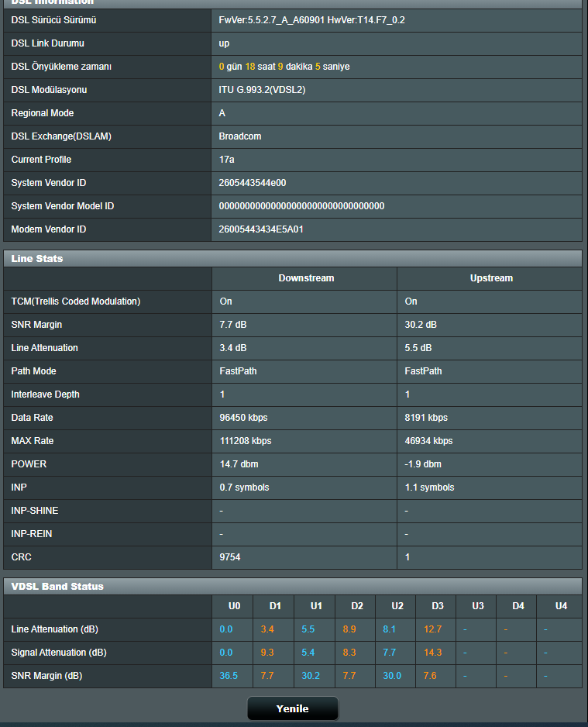Click the D3 band column header
Image resolution: width=588 pixels, height=727 pixels.
point(438,606)
